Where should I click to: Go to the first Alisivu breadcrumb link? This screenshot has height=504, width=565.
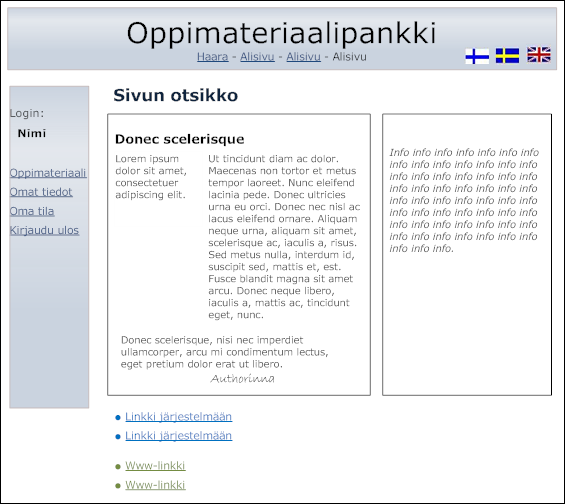(257, 57)
